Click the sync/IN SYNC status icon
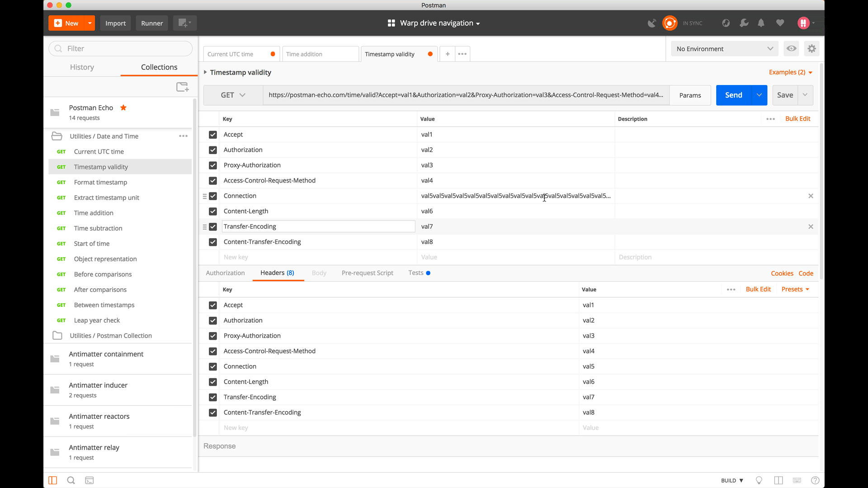 [669, 23]
